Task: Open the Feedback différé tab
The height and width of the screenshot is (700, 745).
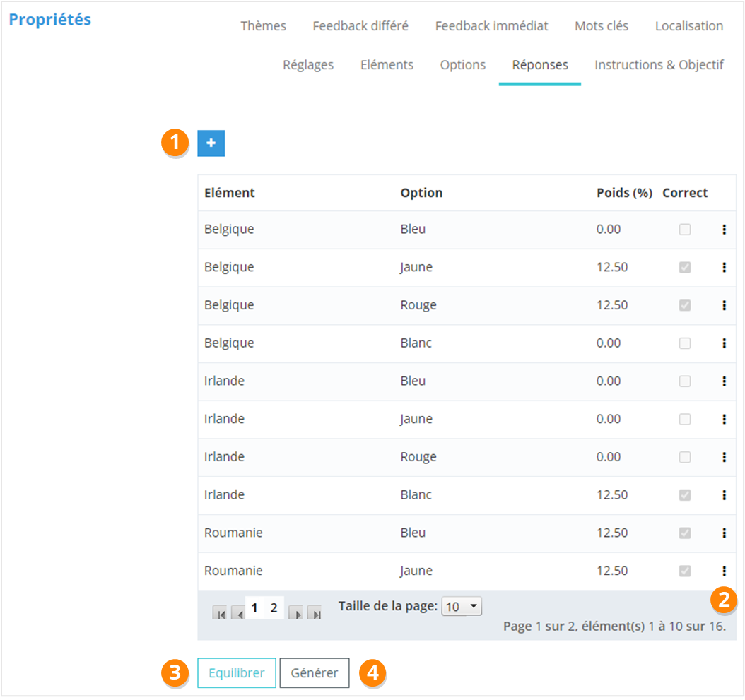Action: coord(360,26)
